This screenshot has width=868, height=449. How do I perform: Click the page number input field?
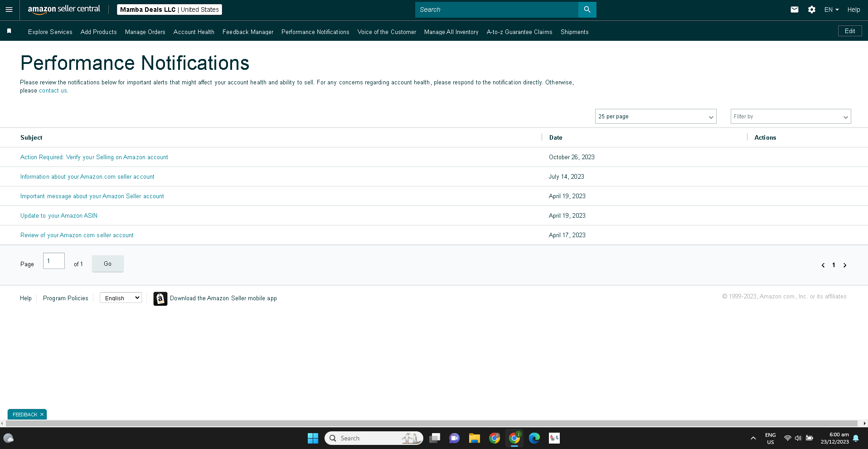[x=54, y=261]
